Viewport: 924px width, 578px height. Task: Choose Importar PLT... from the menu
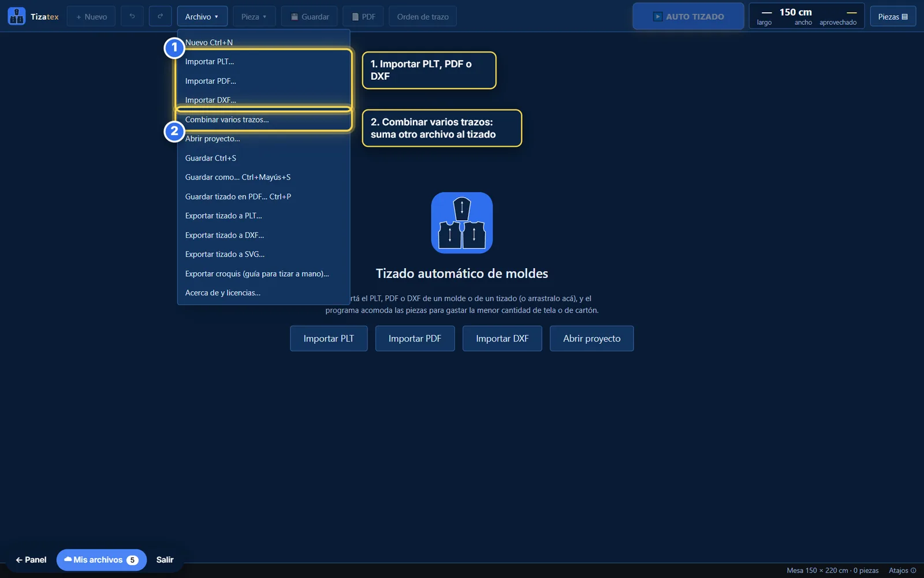[263, 61]
